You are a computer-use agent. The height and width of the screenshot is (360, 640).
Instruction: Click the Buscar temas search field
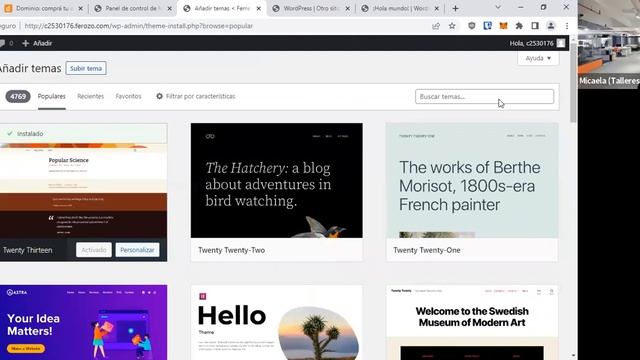(484, 96)
